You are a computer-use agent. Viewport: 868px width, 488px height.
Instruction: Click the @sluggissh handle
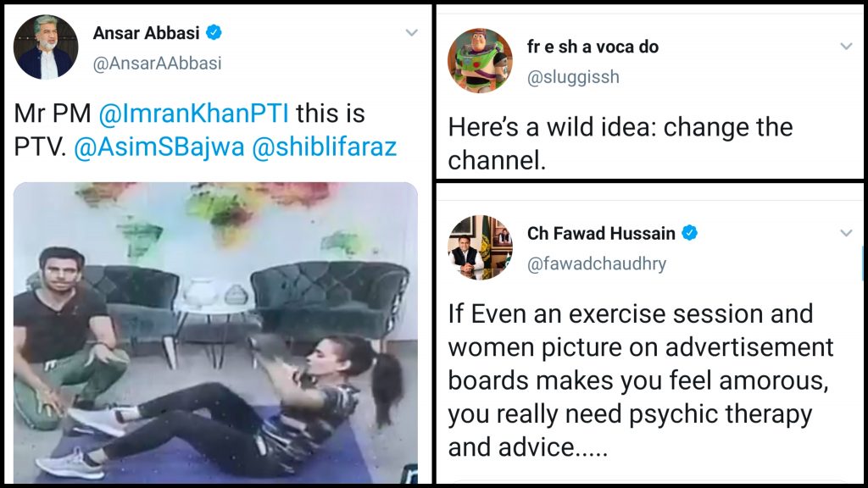pos(573,77)
